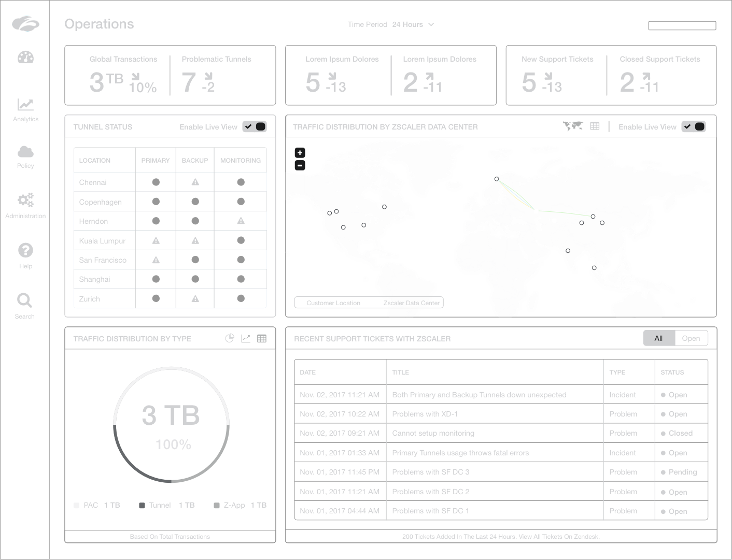
Task: Select world map view for data centers
Action: 573,126
